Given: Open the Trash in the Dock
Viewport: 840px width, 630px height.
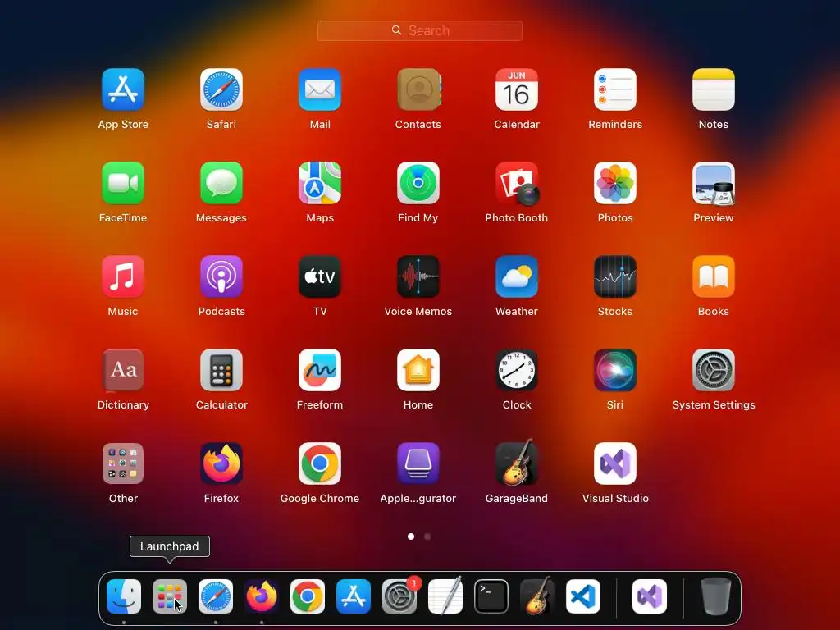Looking at the screenshot, I should pos(716,596).
